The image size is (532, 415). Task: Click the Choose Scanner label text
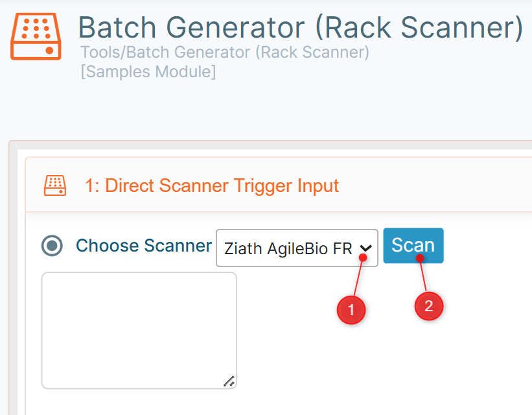[144, 246]
